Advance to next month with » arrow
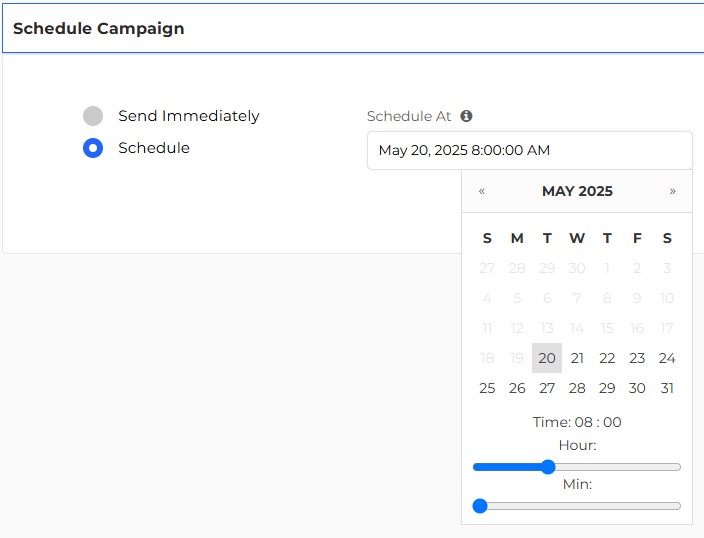The height and width of the screenshot is (538, 704). pos(672,191)
